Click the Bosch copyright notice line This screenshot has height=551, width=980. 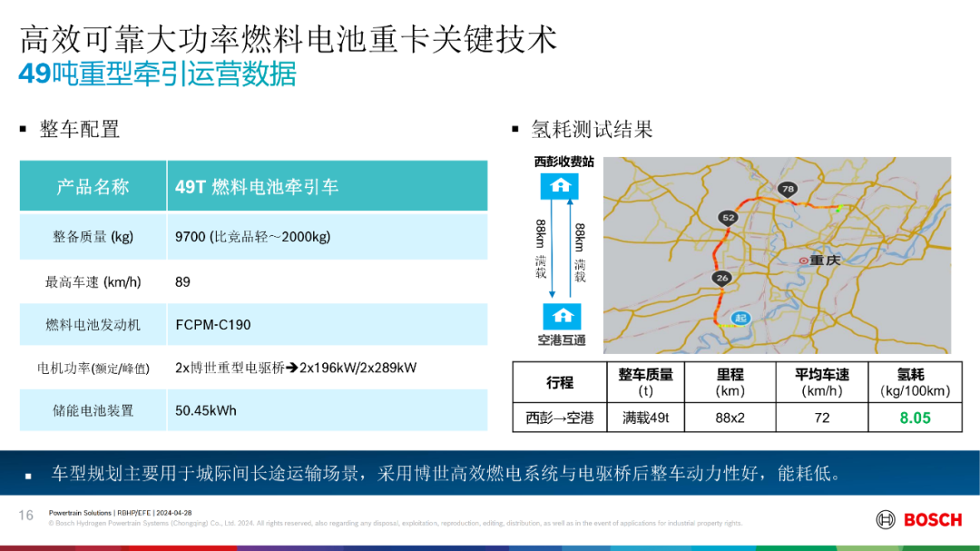(x=396, y=524)
